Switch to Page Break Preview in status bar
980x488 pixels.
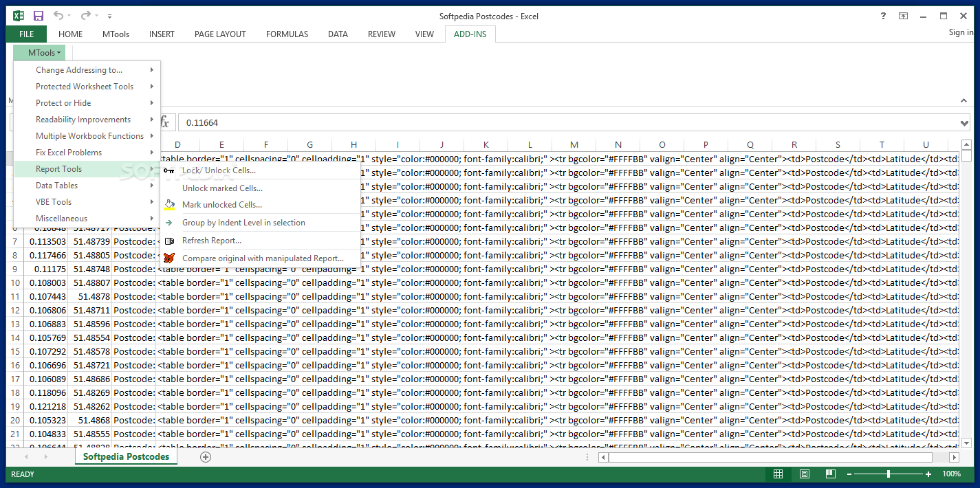click(830, 474)
